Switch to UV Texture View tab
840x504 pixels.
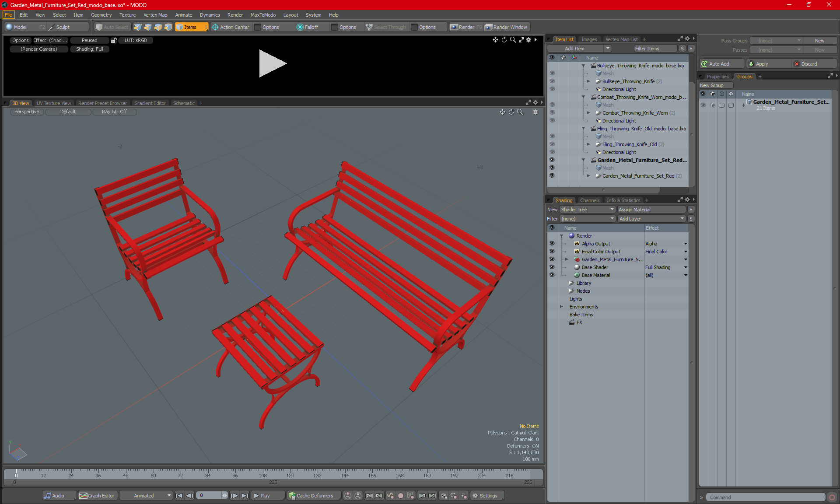54,103
